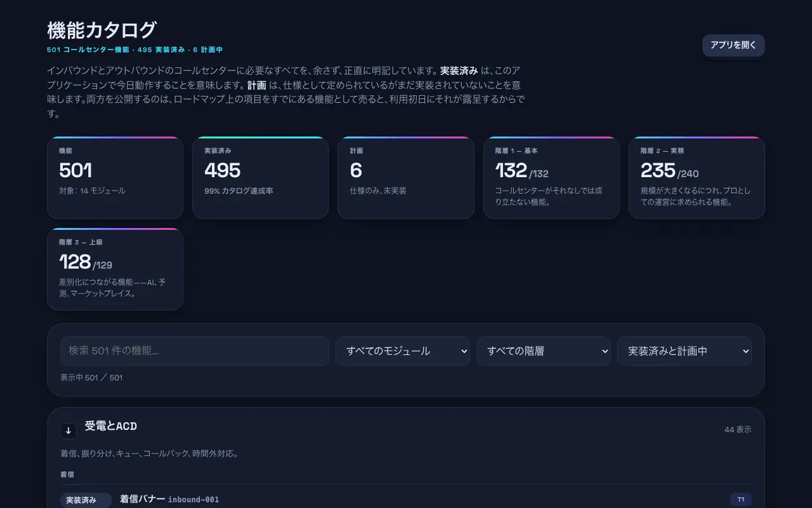The width and height of the screenshot is (812, 508).
Task: Click the 仕様のみ、未実装 text
Action: pyautogui.click(x=378, y=190)
